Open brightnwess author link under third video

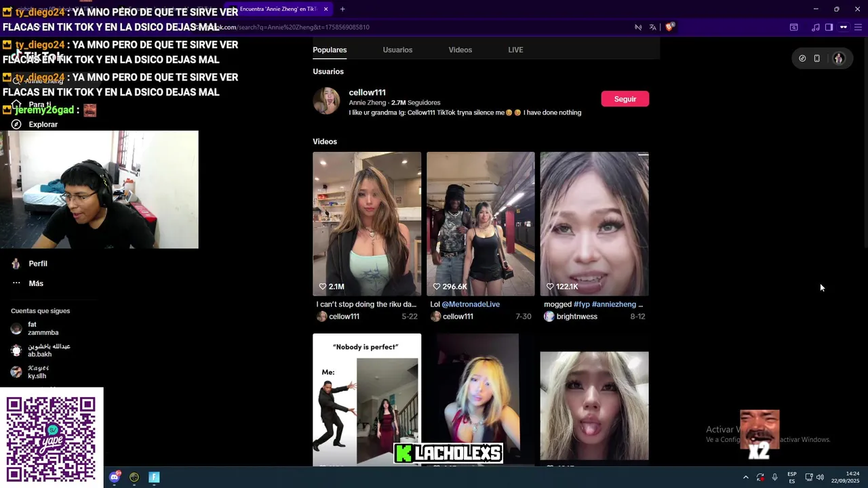click(x=577, y=317)
